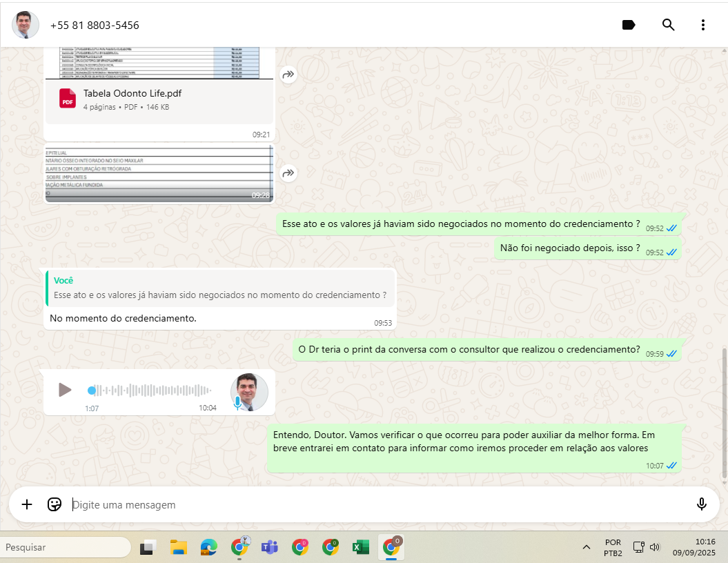Click the contact number +55 81 8803-5456
This screenshot has height=563, width=728.
pos(95,26)
